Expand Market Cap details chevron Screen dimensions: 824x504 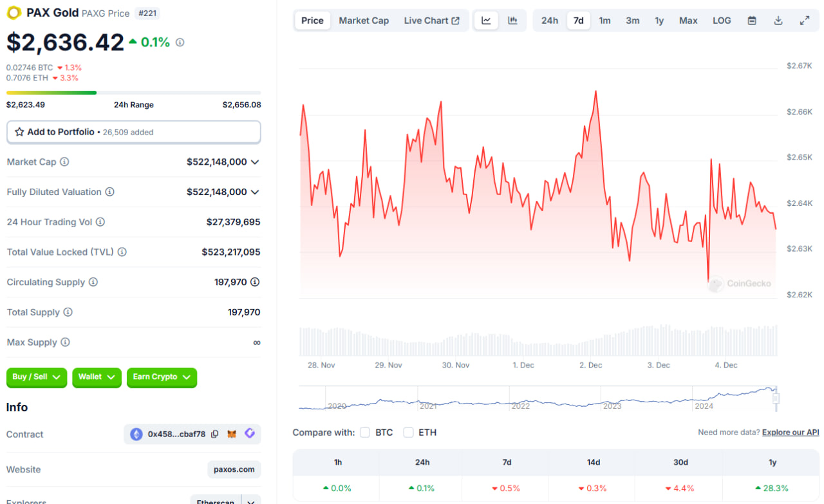(255, 162)
